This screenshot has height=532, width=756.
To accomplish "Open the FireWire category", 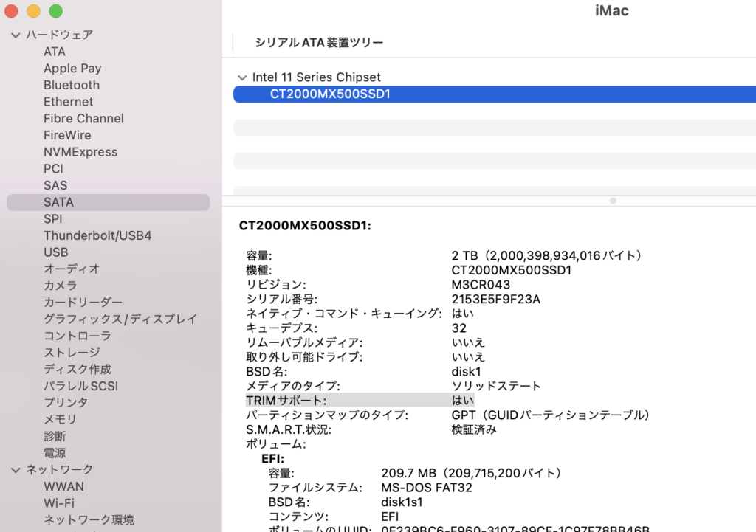I will tap(67, 136).
